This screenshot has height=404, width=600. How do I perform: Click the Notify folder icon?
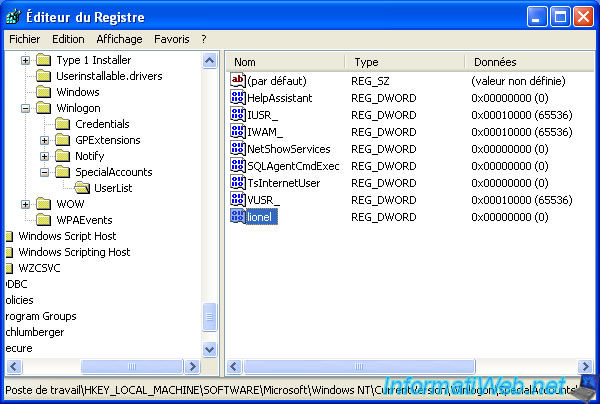coord(63,156)
